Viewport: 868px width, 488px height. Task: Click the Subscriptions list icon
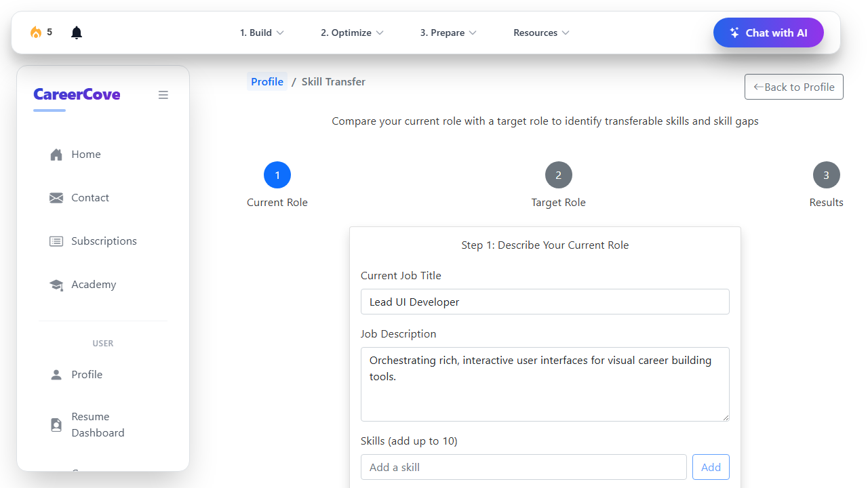[56, 241]
